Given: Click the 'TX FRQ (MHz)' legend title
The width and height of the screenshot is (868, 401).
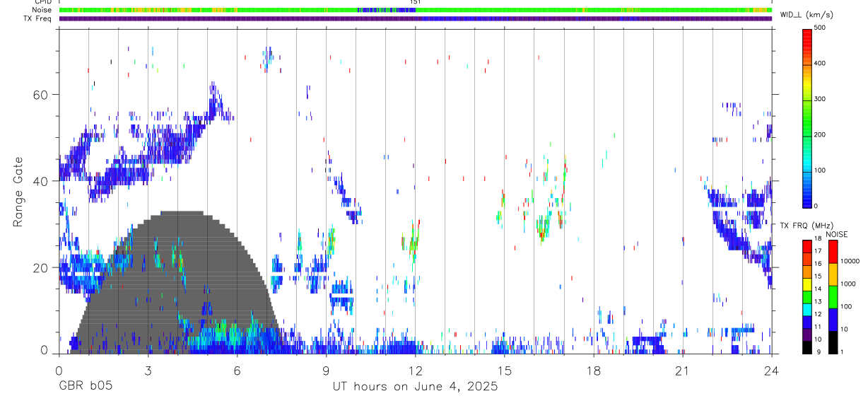Looking at the screenshot, I should pyautogui.click(x=806, y=226).
